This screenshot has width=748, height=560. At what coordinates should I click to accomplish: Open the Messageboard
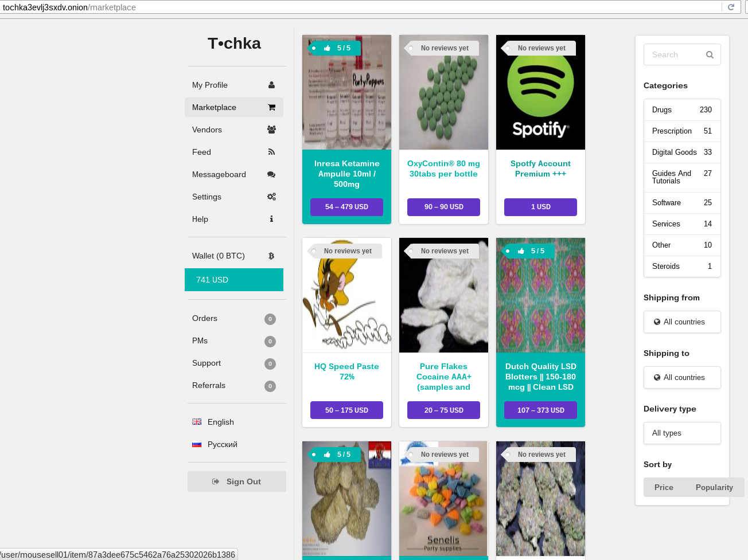point(234,174)
